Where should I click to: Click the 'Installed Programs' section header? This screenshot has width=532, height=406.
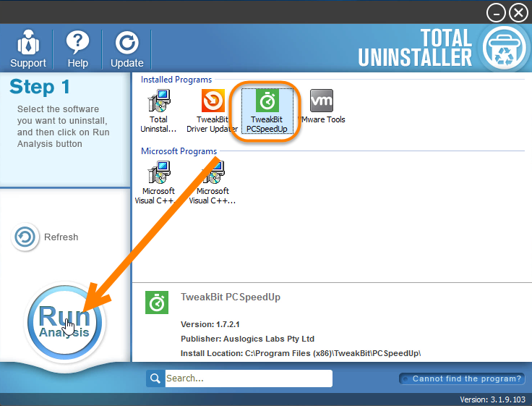click(x=176, y=80)
